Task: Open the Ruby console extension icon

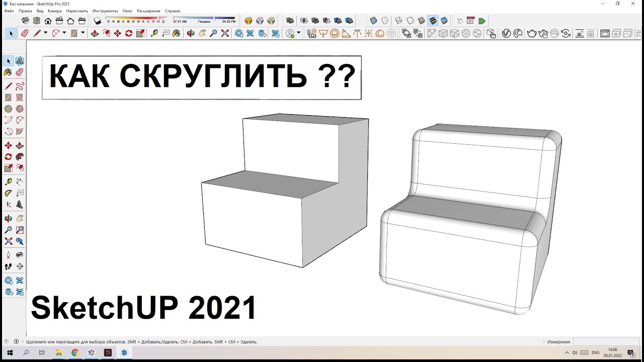Action: click(x=470, y=21)
